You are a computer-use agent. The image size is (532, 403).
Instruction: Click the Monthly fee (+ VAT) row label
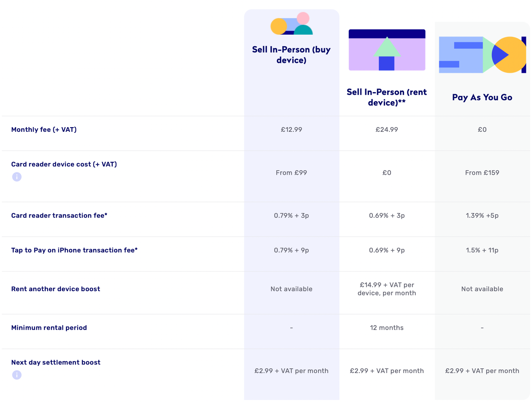point(44,129)
